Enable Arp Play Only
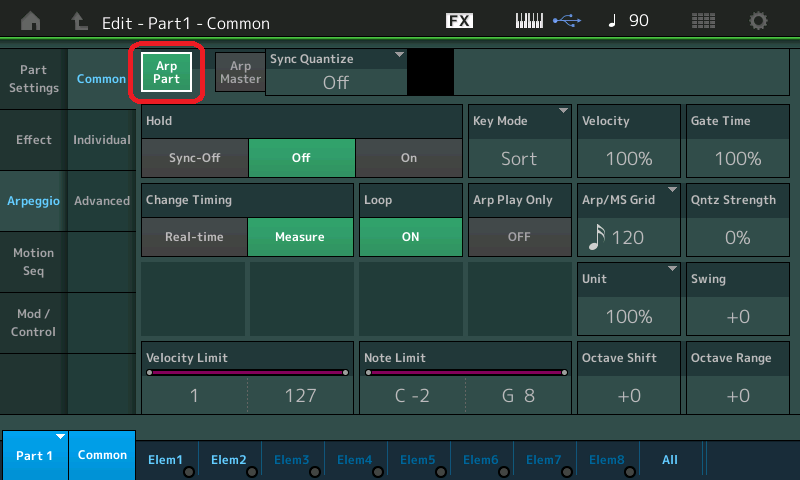This screenshot has width=800, height=480. point(519,237)
